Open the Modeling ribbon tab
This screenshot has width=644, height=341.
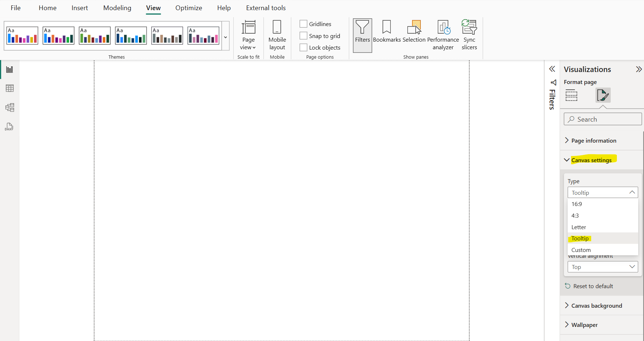(117, 8)
